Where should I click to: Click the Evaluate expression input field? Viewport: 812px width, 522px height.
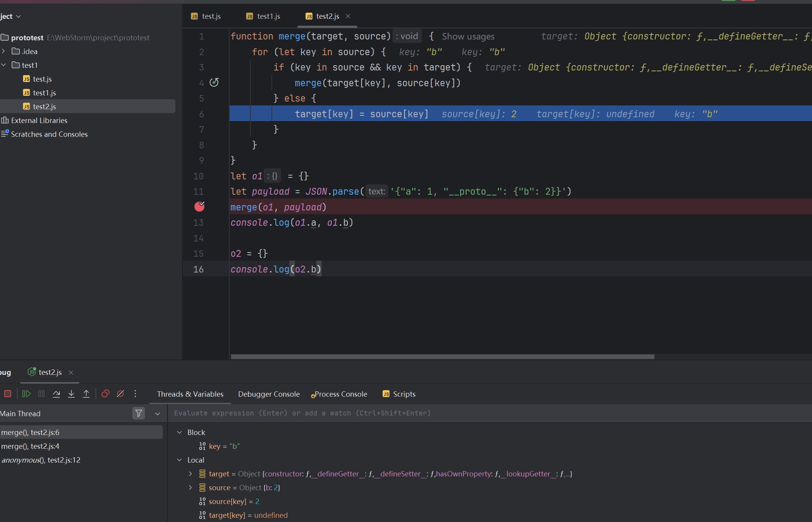tap(460, 413)
